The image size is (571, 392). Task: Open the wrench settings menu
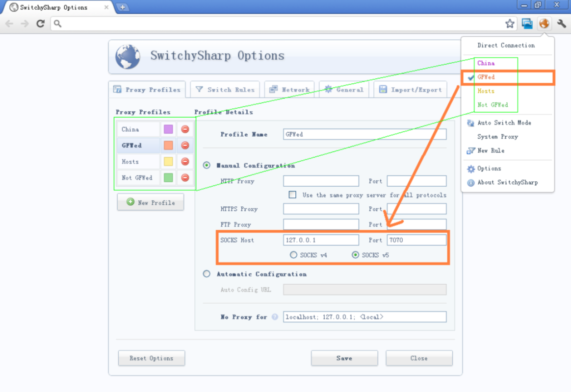561,24
